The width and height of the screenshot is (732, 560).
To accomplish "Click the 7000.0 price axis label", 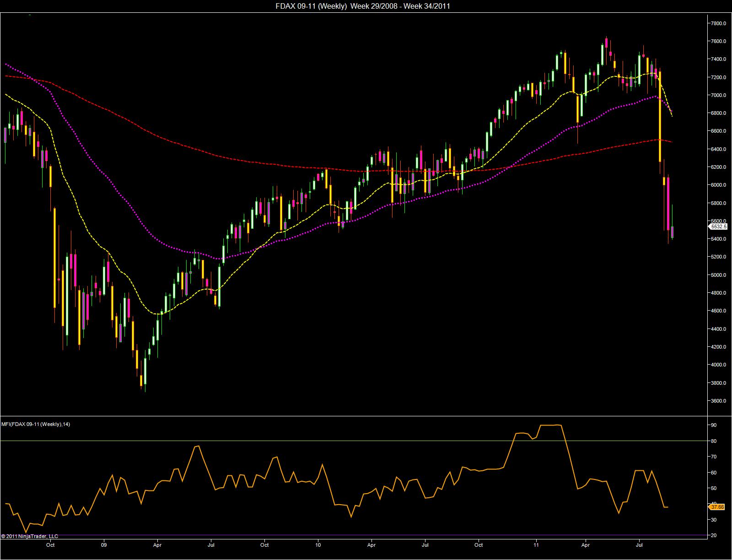I will click(719, 95).
